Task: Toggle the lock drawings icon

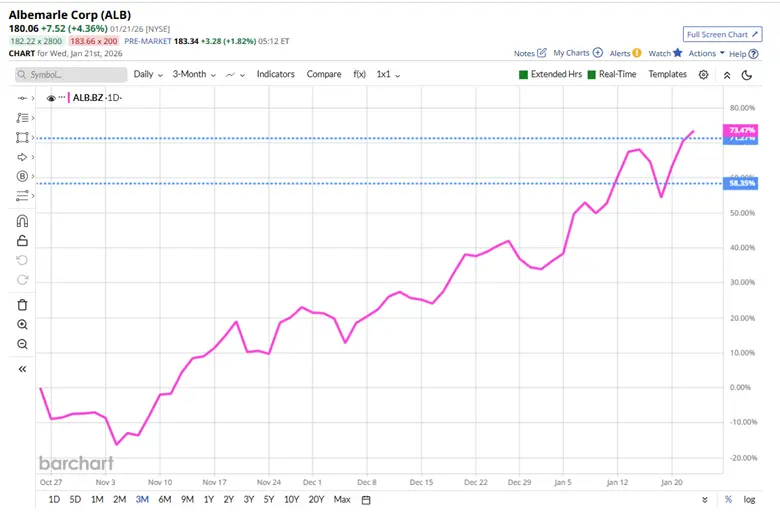Action: click(22, 240)
